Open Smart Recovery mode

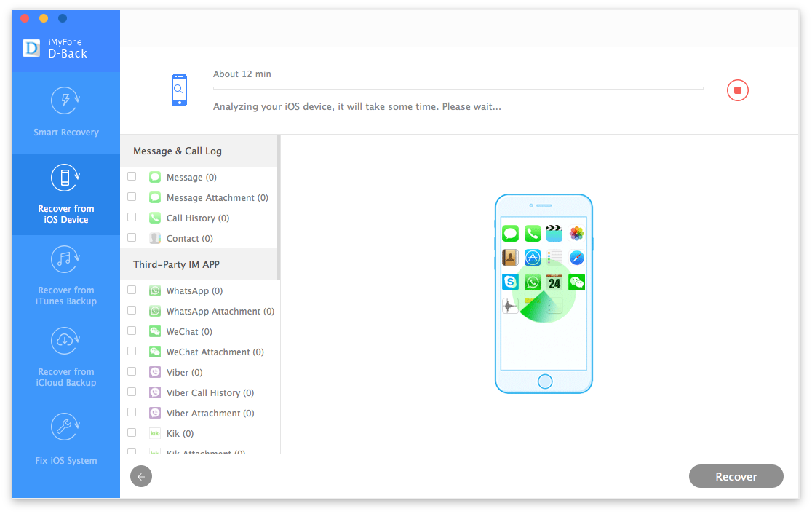pyautogui.click(x=65, y=112)
